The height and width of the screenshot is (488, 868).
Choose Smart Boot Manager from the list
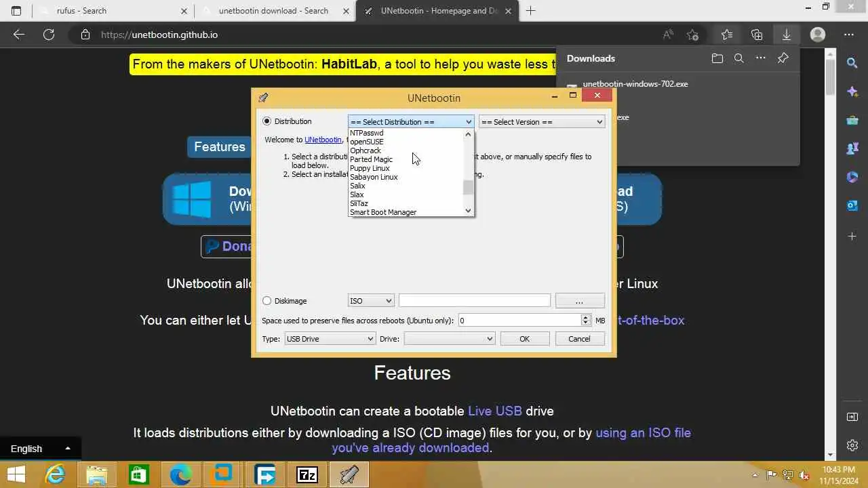(x=383, y=212)
